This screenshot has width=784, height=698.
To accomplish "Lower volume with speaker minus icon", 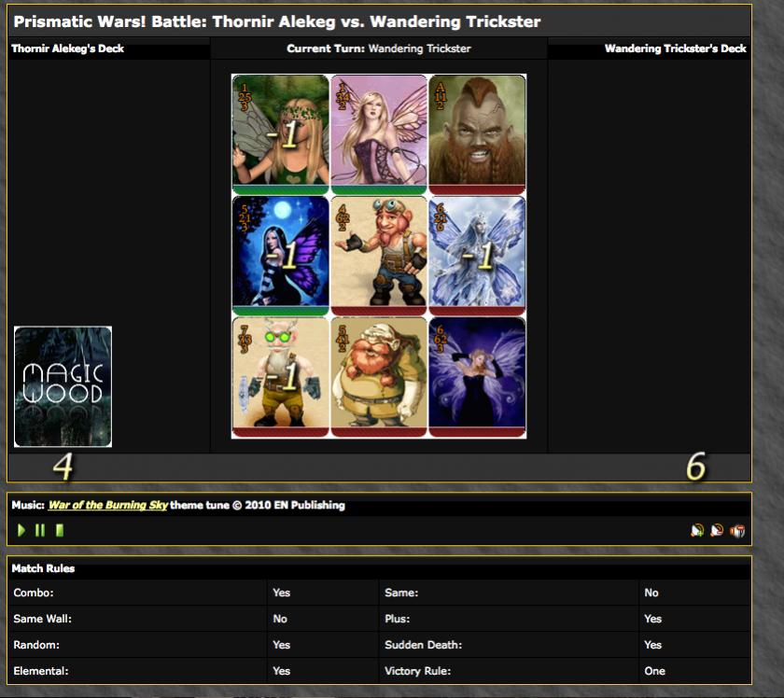I will pyautogui.click(x=717, y=530).
